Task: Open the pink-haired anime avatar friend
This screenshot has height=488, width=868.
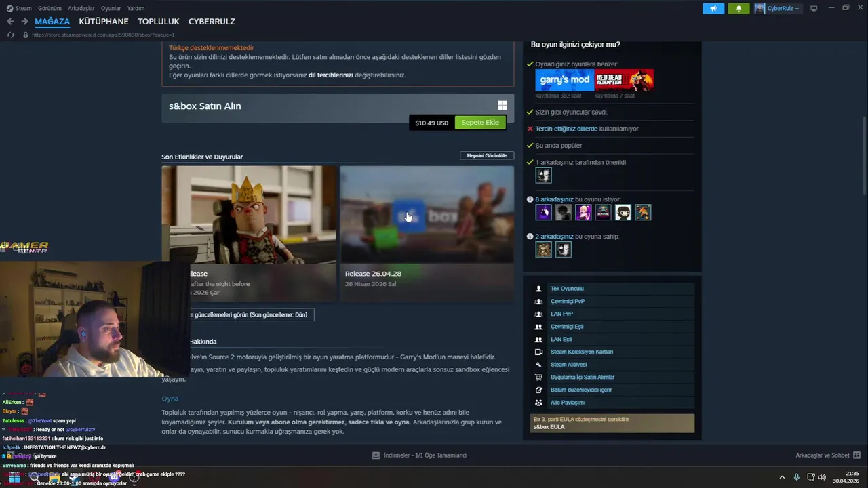Action: coord(583,213)
